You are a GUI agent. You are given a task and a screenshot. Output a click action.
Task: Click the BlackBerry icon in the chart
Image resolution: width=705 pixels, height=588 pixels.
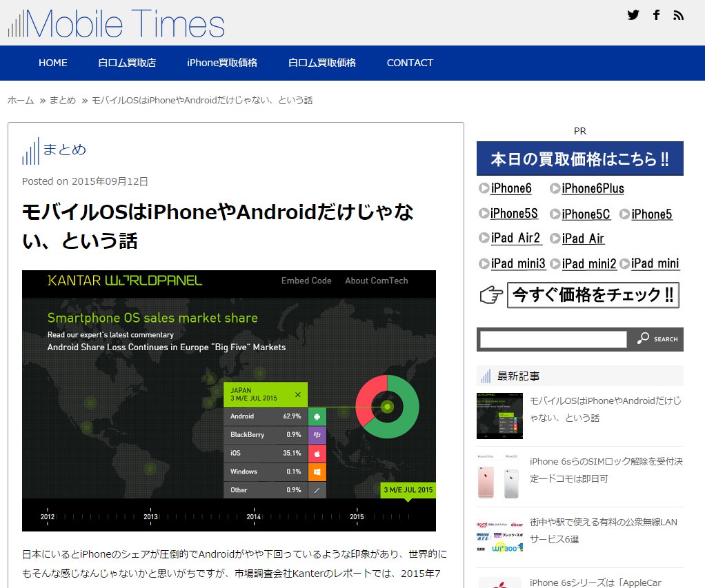coord(317,435)
